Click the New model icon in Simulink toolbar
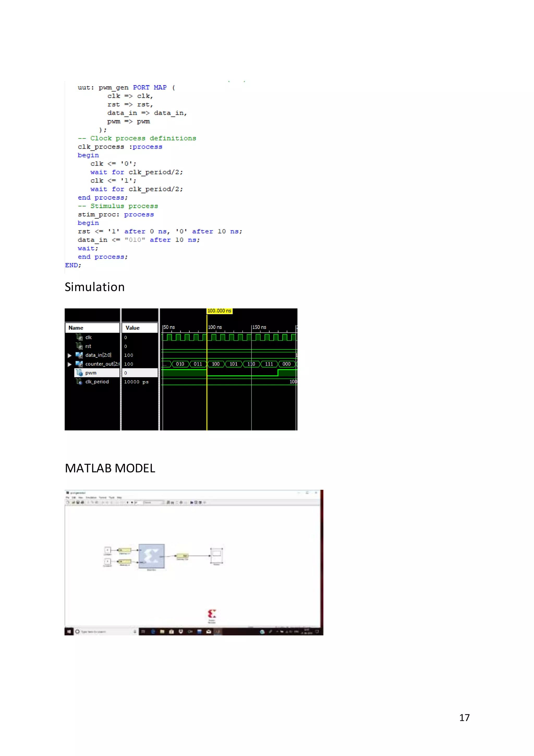Viewport: 534px width, 756px height. pyautogui.click(x=68, y=502)
